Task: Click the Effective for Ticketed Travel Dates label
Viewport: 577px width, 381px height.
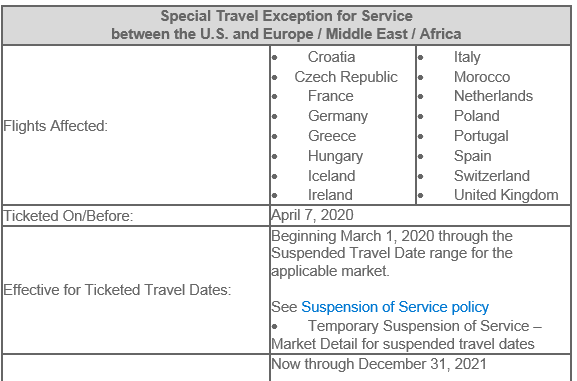Action: 117,290
